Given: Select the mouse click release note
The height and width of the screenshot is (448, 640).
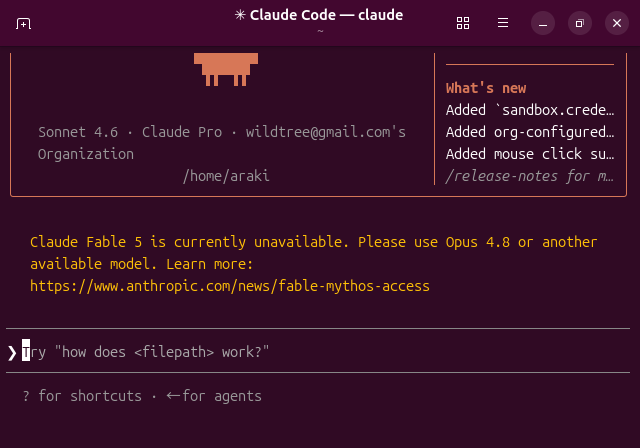Looking at the screenshot, I should point(530,154).
